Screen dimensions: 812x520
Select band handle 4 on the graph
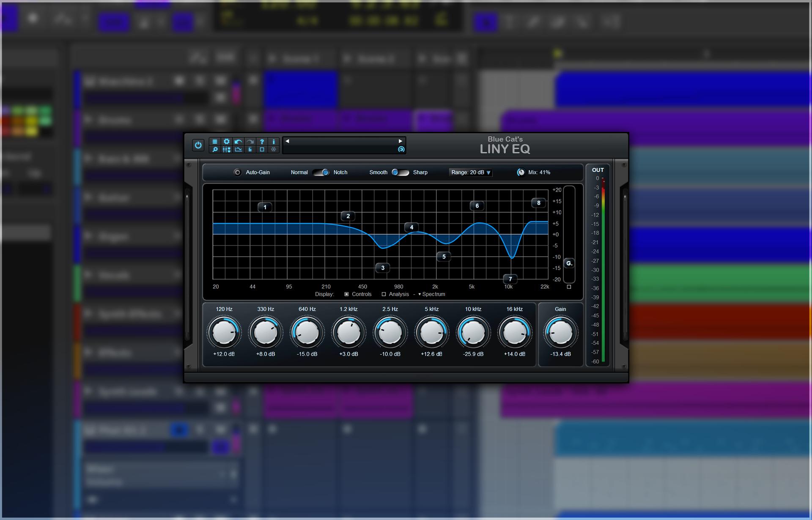[411, 227]
